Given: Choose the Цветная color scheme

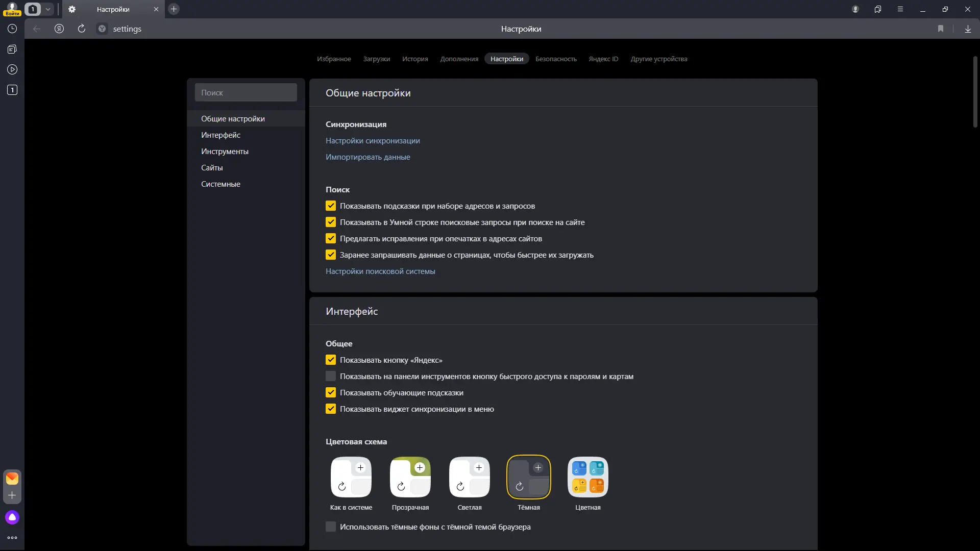Looking at the screenshot, I should tap(587, 478).
